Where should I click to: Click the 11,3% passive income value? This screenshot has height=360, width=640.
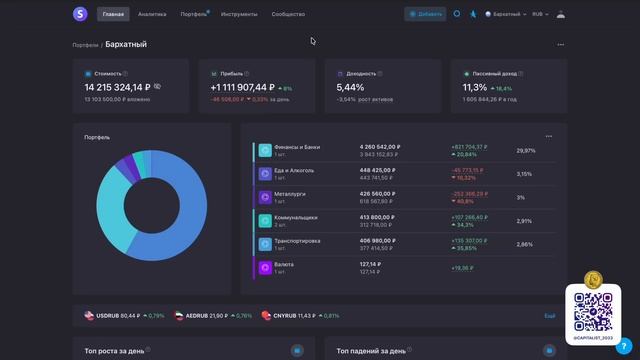pyautogui.click(x=475, y=87)
